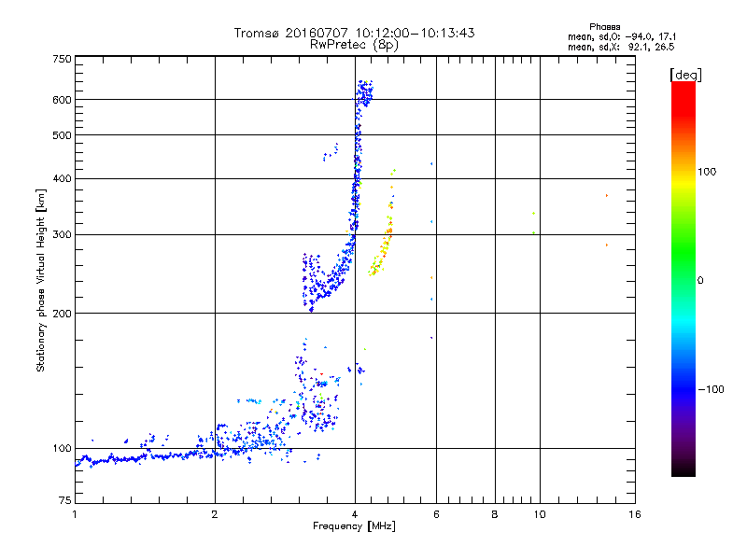
Task: Click the y-axis tick label '200'
Action: click(x=62, y=314)
